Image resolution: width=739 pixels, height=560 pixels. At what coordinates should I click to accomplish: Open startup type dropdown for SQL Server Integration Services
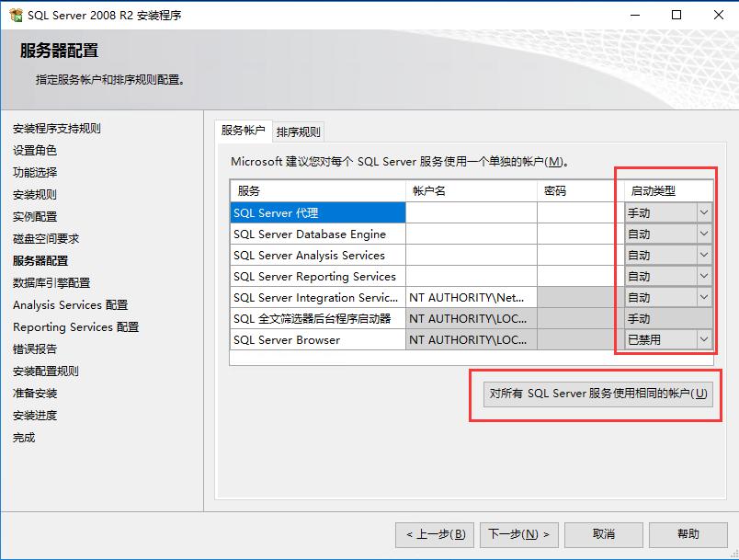point(705,297)
